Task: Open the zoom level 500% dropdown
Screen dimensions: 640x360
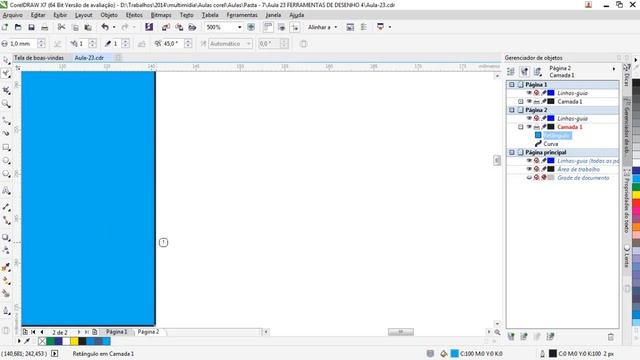Action: click(240, 27)
